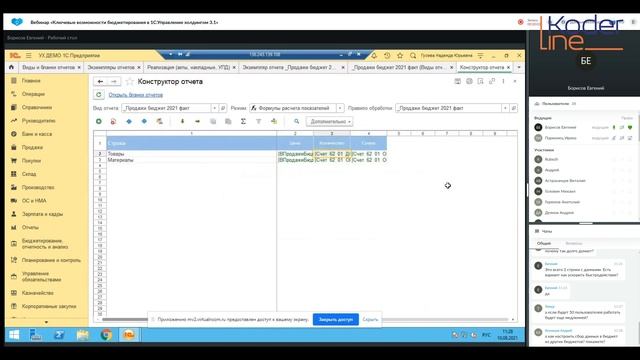Go back with the left arrow button
This screenshot has width=640, height=360.
(x=100, y=82)
